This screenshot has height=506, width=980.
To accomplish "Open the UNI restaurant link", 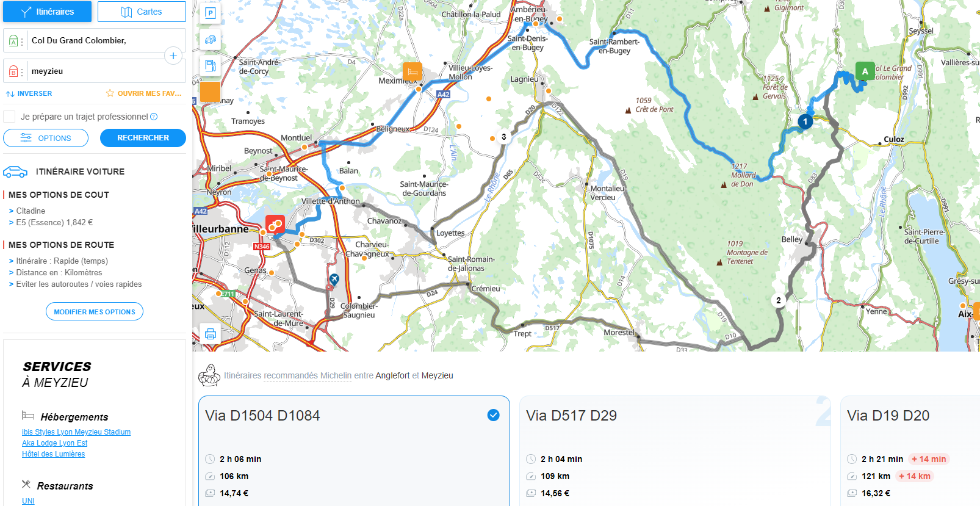I will tap(28, 501).
